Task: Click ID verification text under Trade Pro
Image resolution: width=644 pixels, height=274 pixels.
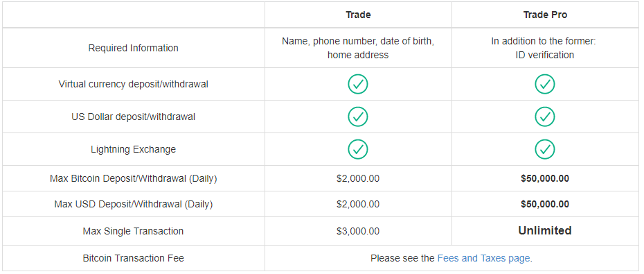Action: 545,55
